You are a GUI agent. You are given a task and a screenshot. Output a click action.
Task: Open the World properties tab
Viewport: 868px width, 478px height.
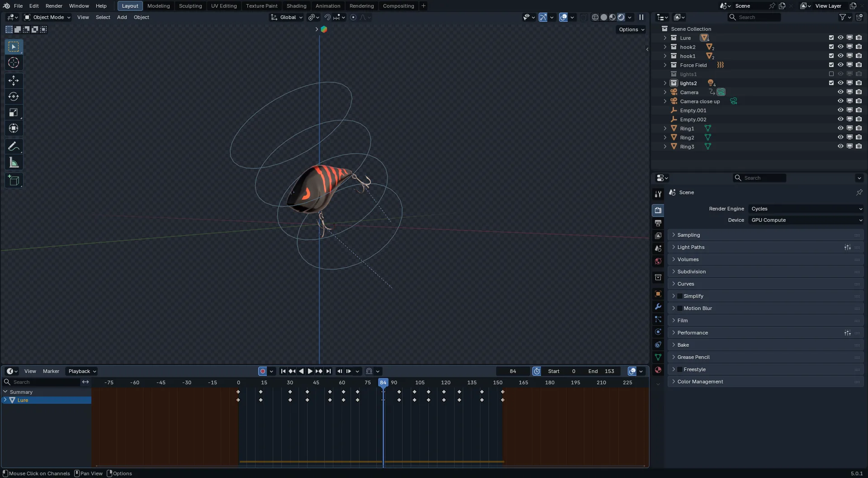(658, 261)
